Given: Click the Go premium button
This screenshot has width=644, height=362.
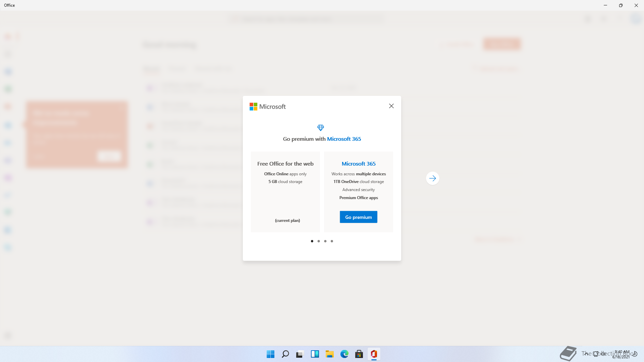Looking at the screenshot, I should coord(359,217).
